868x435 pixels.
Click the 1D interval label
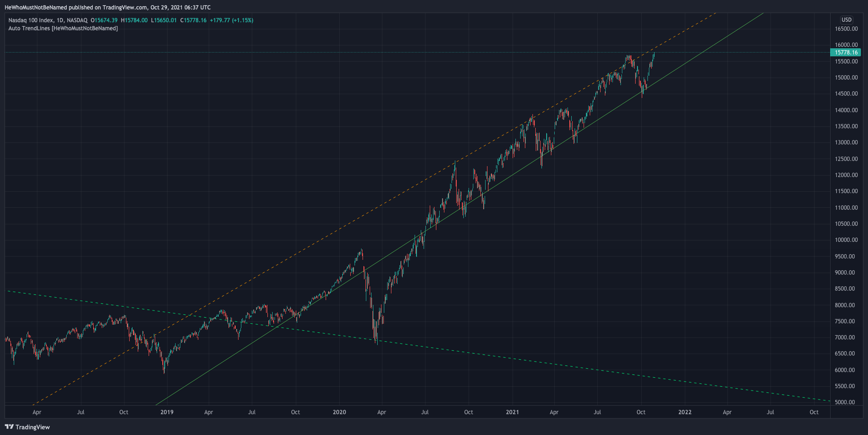60,20
